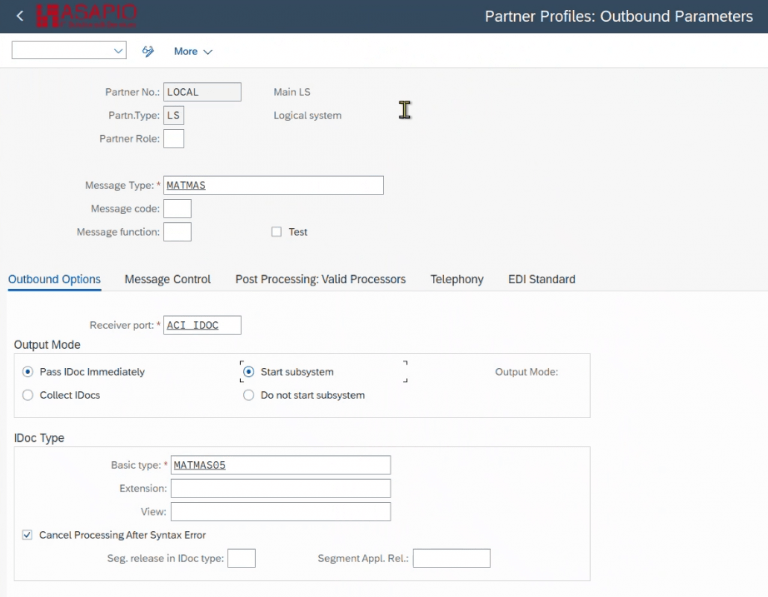Uncheck Cancel Processing After Syntax Error
The image size is (768, 597).
pos(27,535)
